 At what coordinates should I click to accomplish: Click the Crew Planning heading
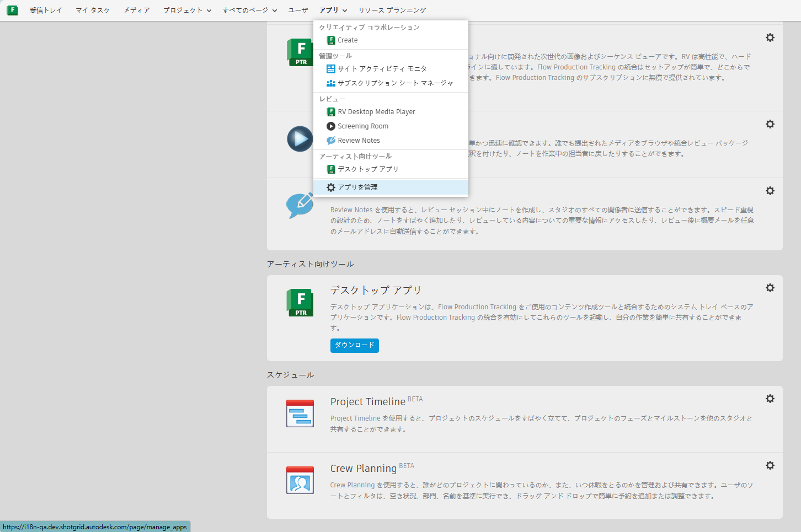pyautogui.click(x=364, y=469)
